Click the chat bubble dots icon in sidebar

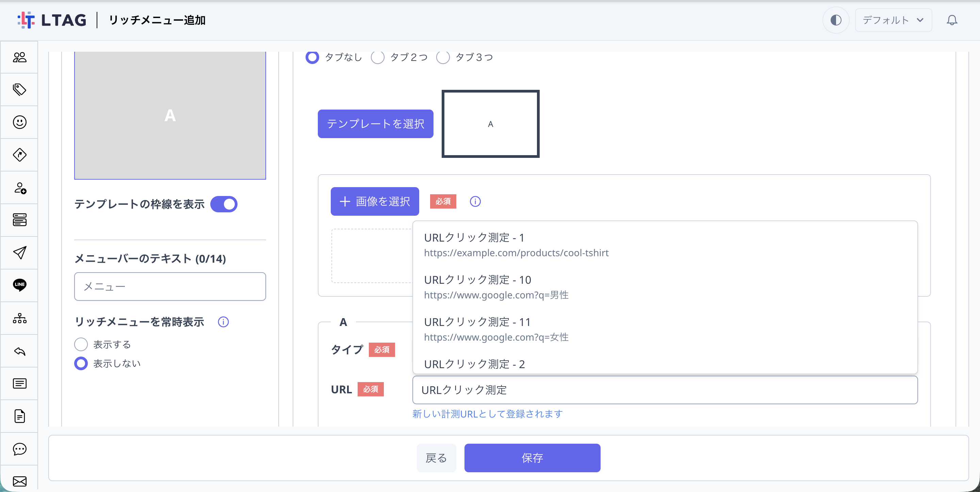19,449
